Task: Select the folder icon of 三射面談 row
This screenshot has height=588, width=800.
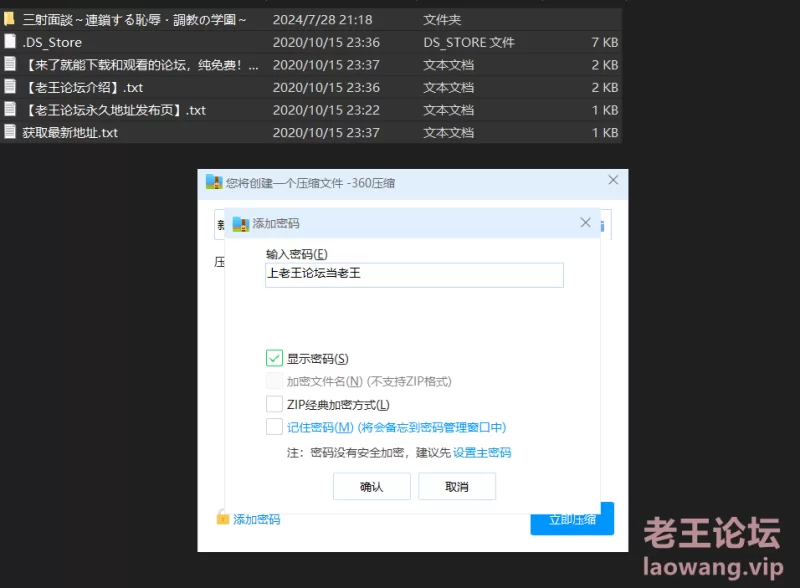Action: click(x=9, y=19)
